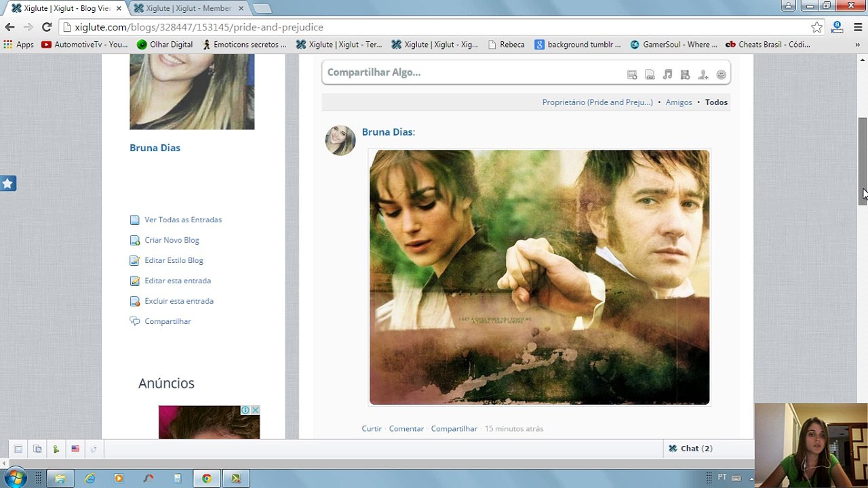Open File Explorer from the taskbar
Image resolution: width=868 pixels, height=488 pixels.
(x=60, y=478)
